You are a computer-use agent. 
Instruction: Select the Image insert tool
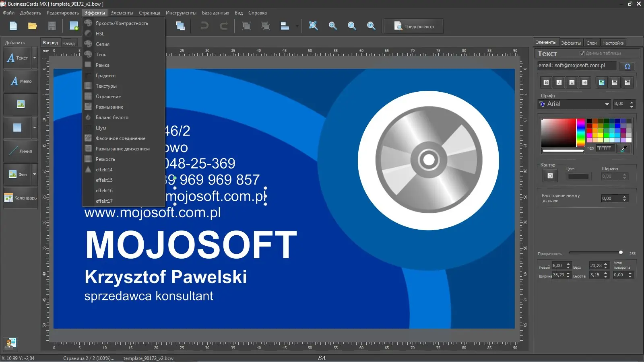click(x=21, y=105)
